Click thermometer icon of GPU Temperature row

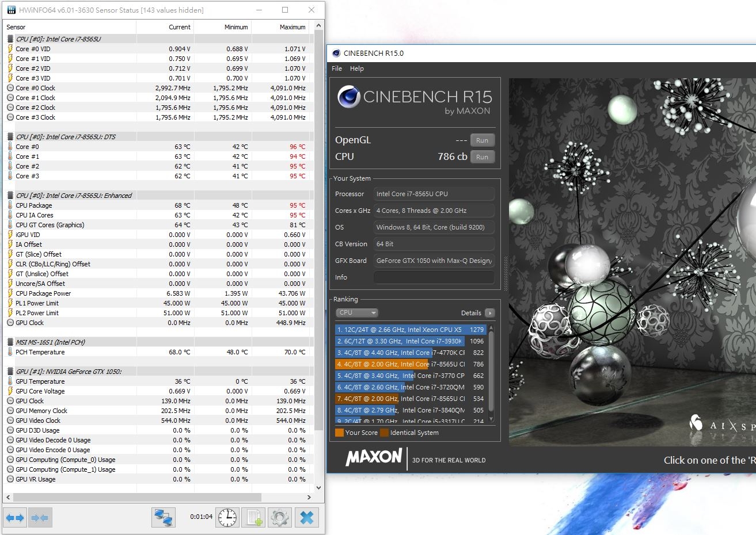(10, 381)
